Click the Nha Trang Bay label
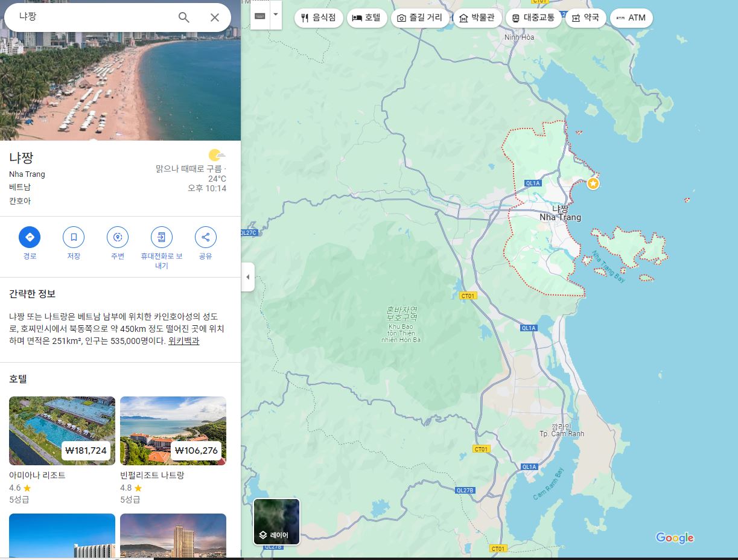Viewport: 738px width, 560px height. [x=608, y=266]
